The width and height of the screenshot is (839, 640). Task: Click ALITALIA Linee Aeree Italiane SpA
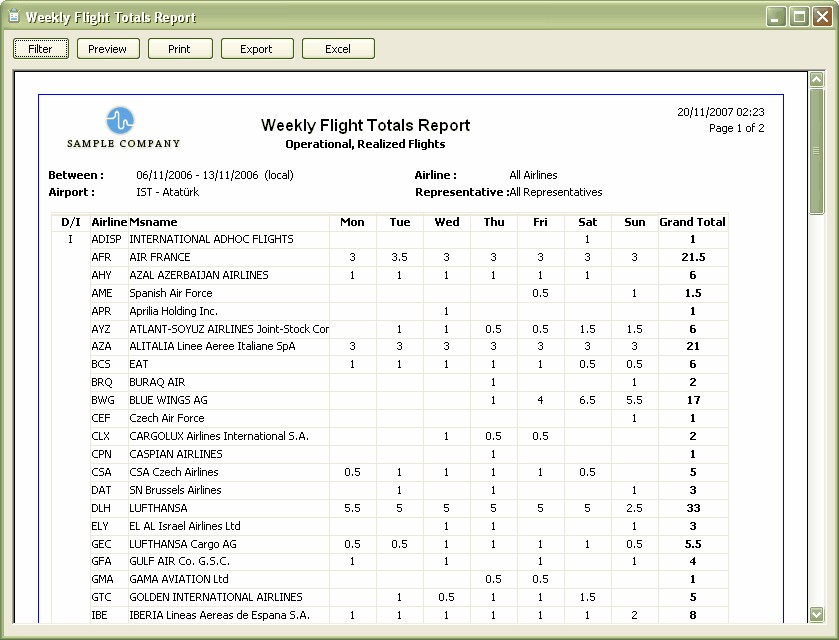(212, 346)
